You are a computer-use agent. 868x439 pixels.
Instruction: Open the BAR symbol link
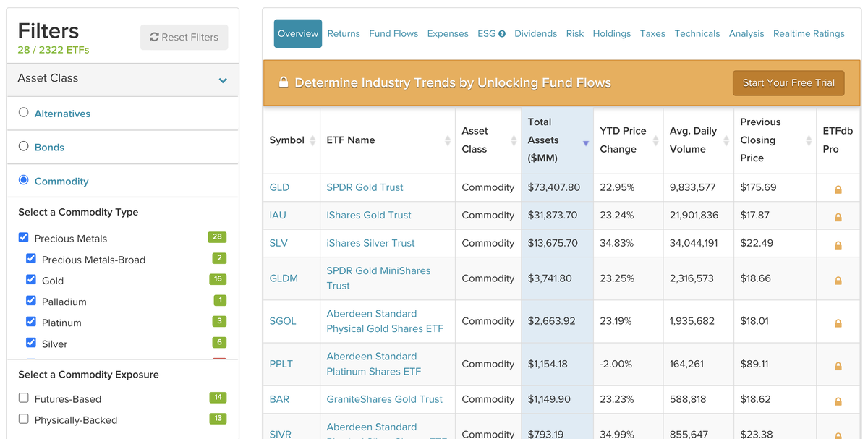point(279,399)
